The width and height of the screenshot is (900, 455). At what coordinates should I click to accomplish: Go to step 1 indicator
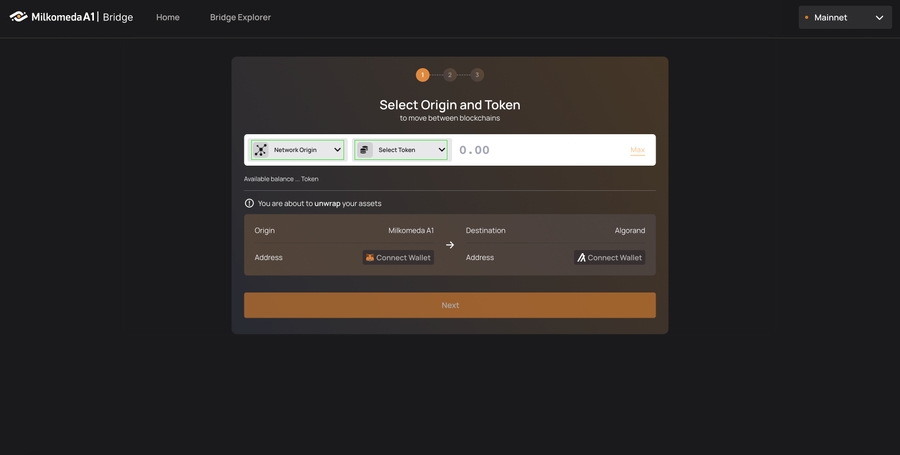coord(422,75)
